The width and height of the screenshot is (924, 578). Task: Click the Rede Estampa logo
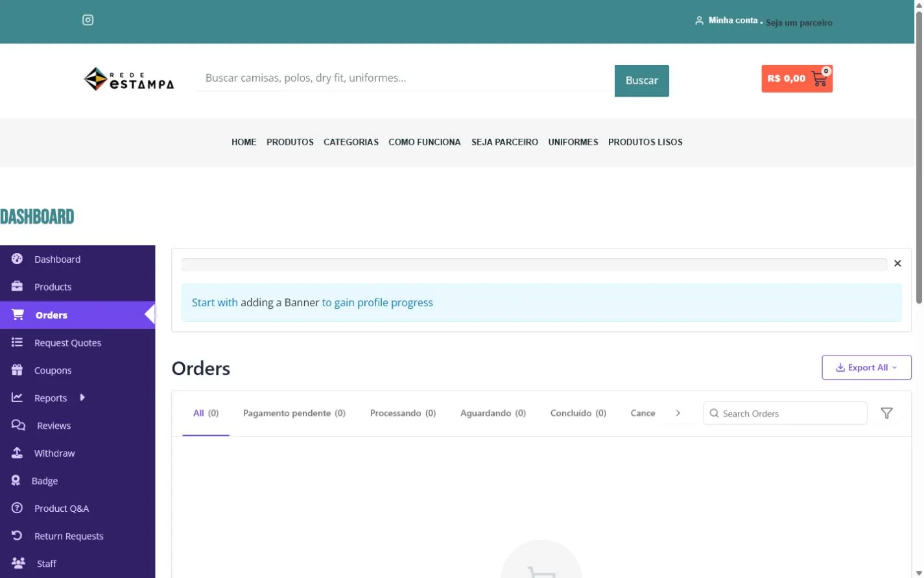(129, 79)
